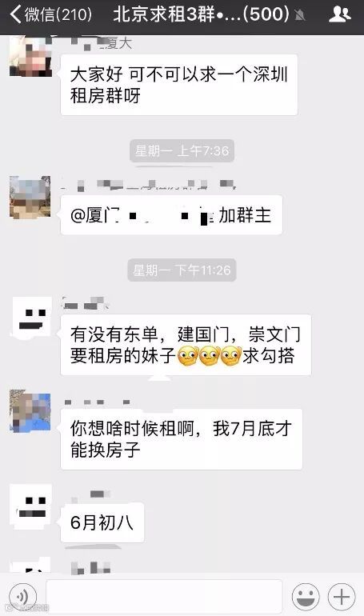Tap the 6月初八 message bubble
Screen dimensions: 364x616
pos(102,522)
